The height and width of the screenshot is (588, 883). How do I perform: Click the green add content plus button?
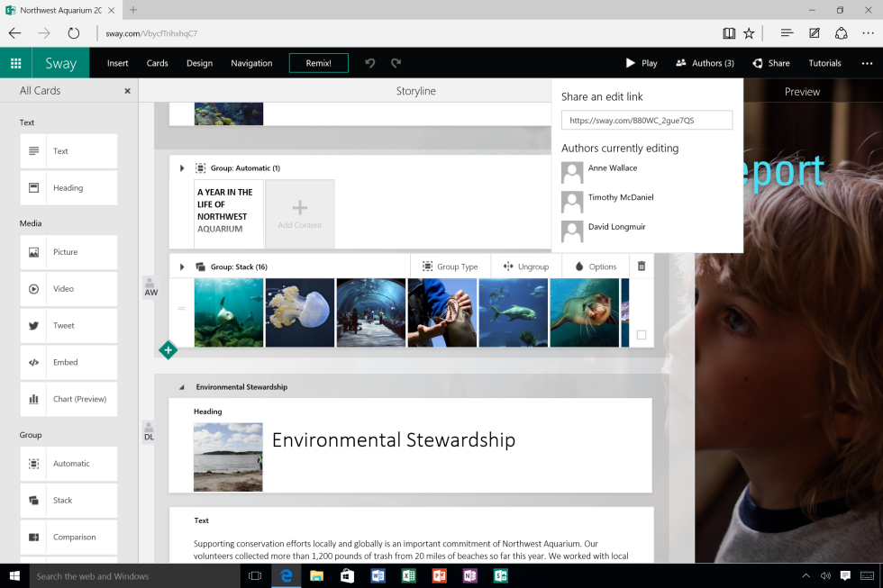(x=168, y=350)
